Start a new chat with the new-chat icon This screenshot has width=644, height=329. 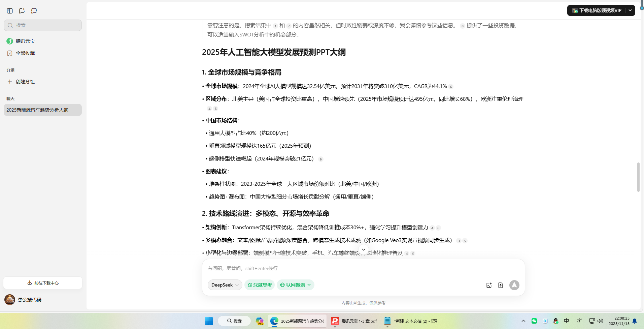22,10
